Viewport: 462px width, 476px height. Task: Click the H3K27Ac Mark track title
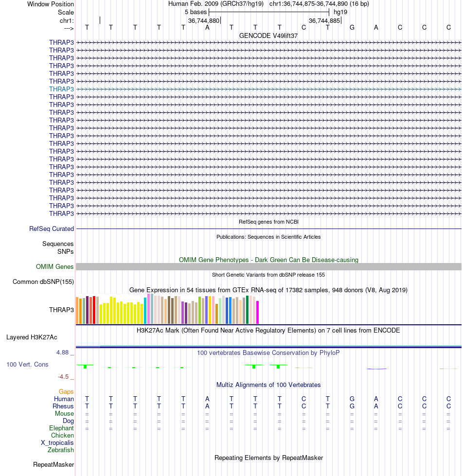pyautogui.click(x=268, y=330)
